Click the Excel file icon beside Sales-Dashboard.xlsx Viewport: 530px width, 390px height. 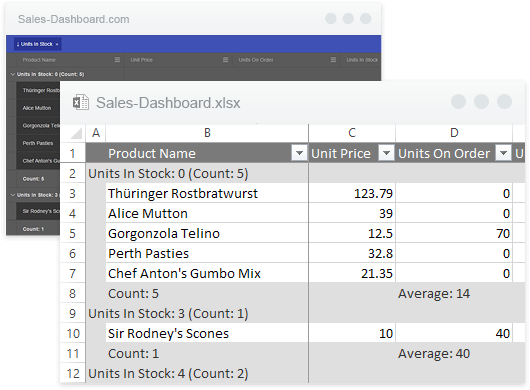click(x=81, y=102)
